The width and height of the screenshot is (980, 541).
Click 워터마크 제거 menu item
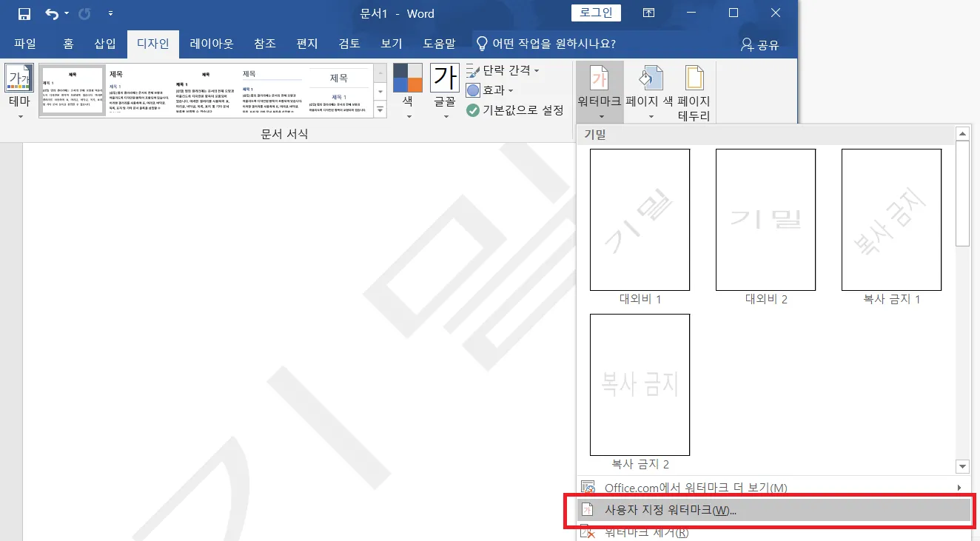pos(773,532)
